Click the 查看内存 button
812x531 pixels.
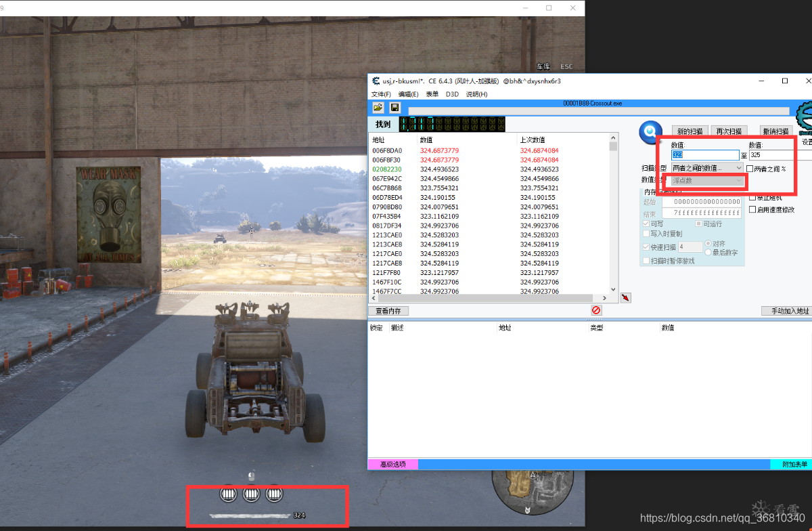[x=388, y=311]
